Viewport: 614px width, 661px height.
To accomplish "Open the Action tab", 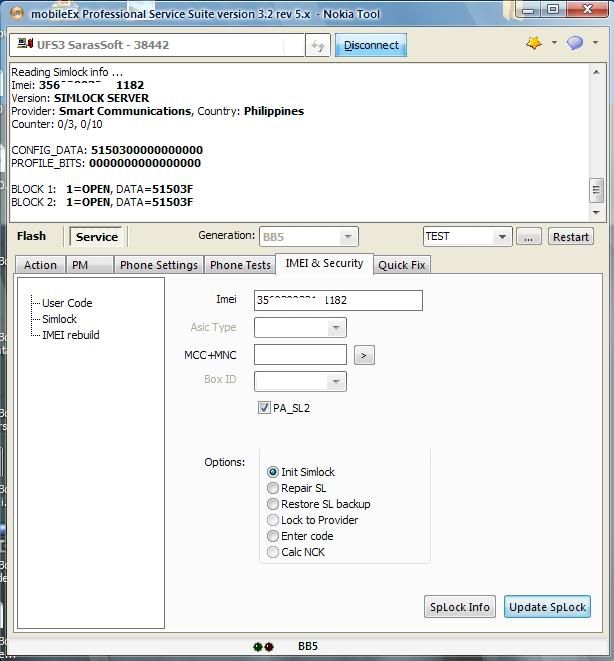I will [x=40, y=265].
